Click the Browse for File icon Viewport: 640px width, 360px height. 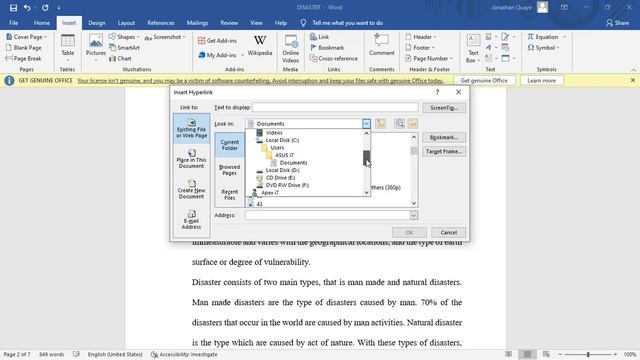[x=413, y=124]
